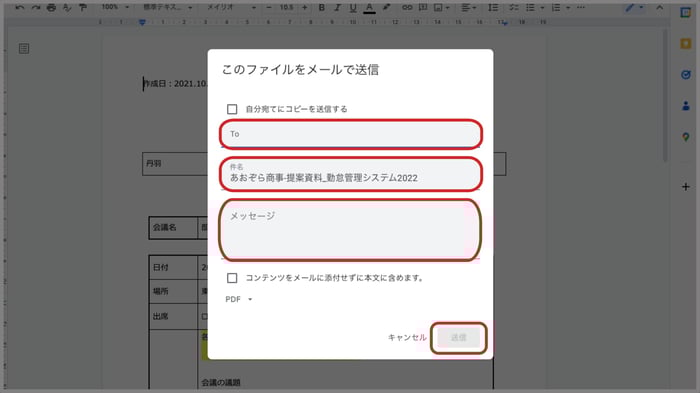Open Keep in the side panel
The height and width of the screenshot is (393, 700).
(686, 43)
